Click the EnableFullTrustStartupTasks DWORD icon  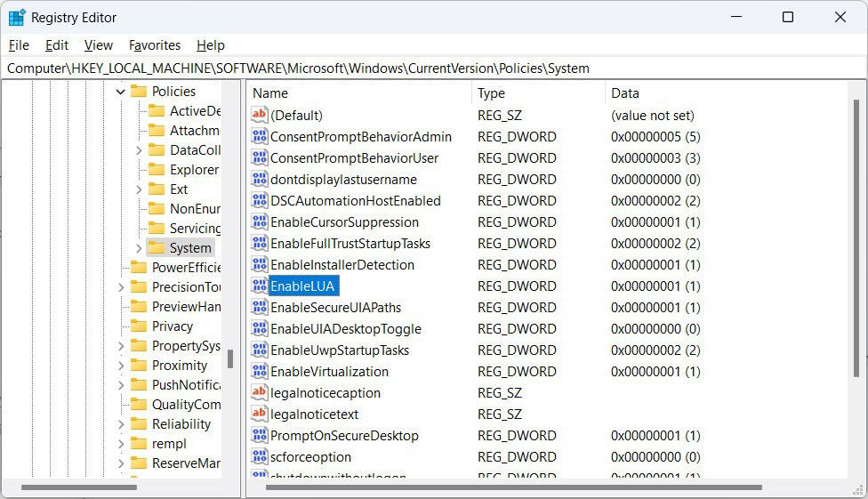[x=259, y=243]
